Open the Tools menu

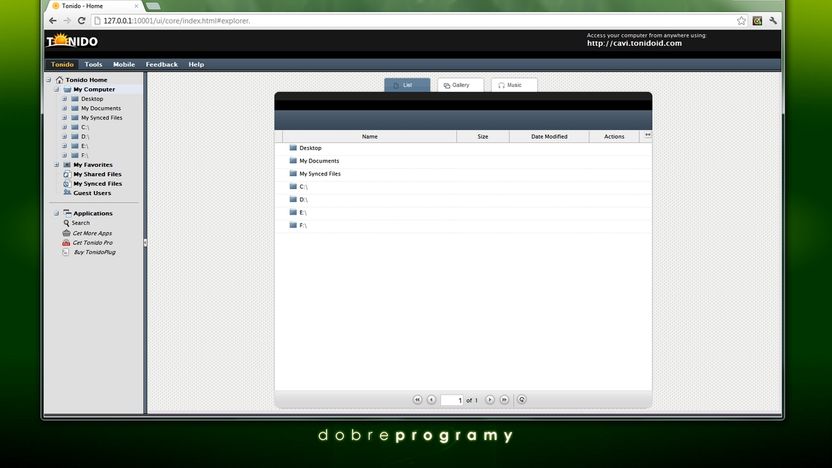pyautogui.click(x=93, y=64)
